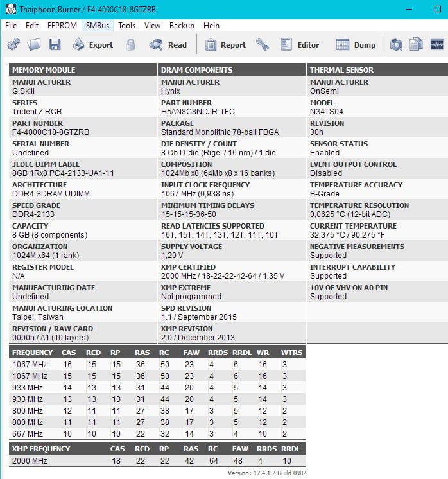Open the View menu
This screenshot has height=479, width=448.
click(x=152, y=26)
